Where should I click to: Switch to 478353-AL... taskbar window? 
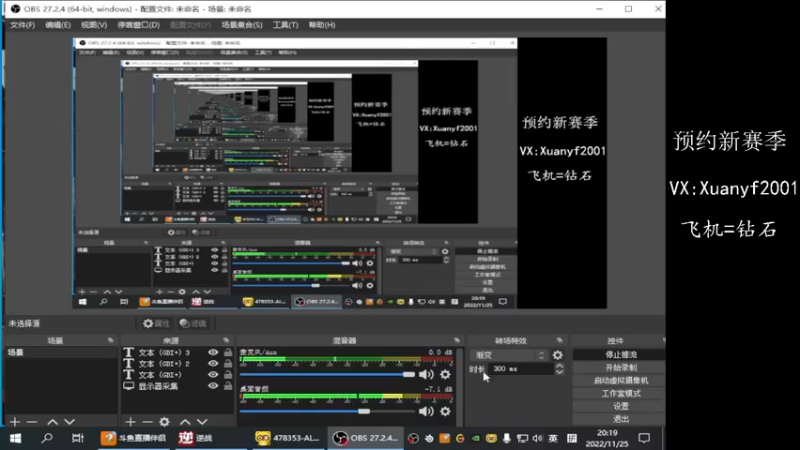(x=288, y=438)
